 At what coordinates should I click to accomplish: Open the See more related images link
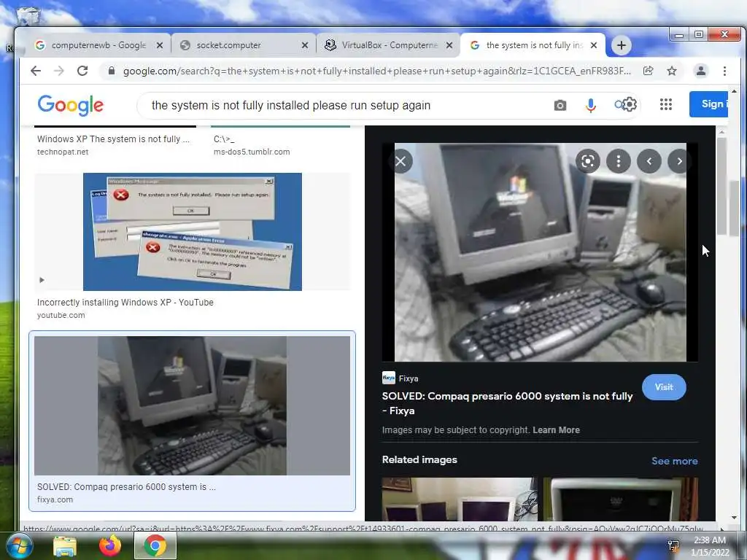[x=675, y=461]
